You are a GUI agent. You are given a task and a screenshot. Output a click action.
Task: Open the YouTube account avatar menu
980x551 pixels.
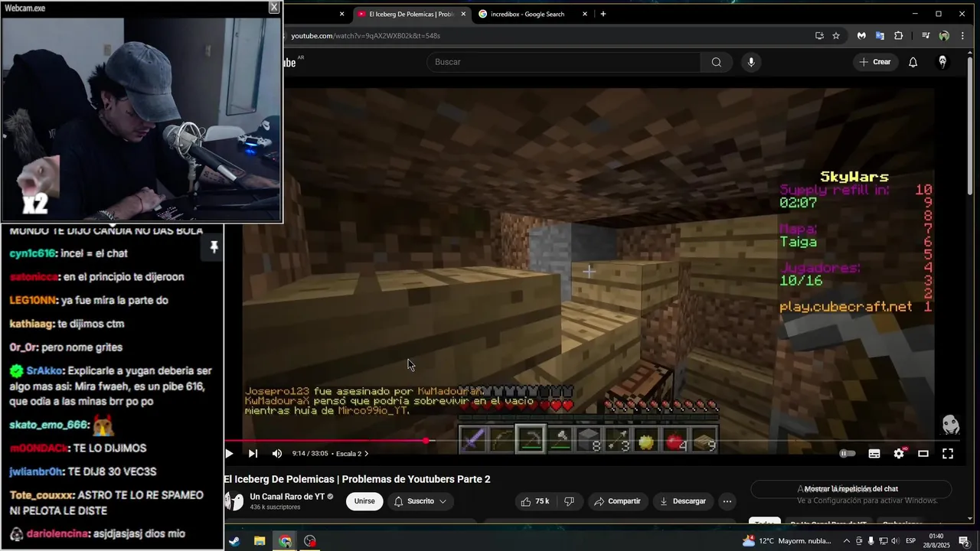point(942,62)
